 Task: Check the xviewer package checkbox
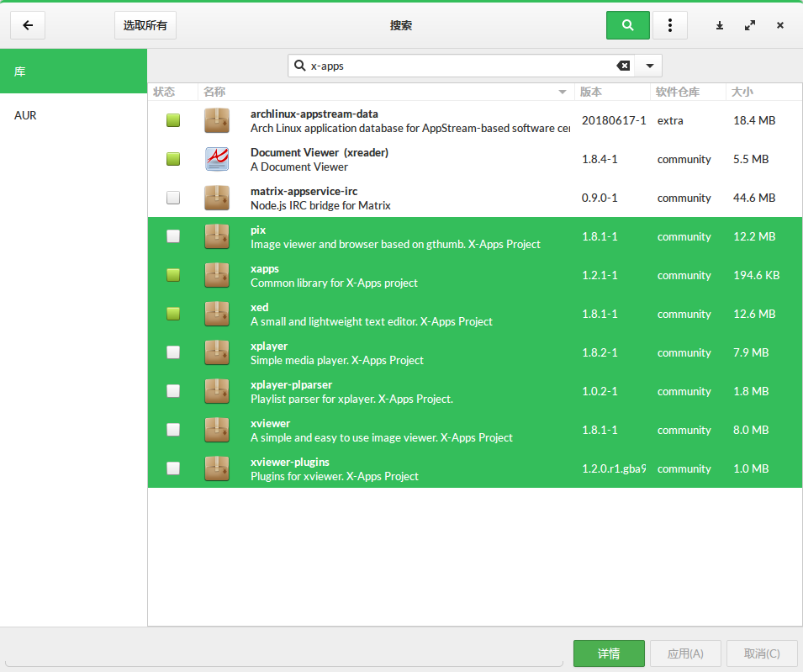pos(173,430)
